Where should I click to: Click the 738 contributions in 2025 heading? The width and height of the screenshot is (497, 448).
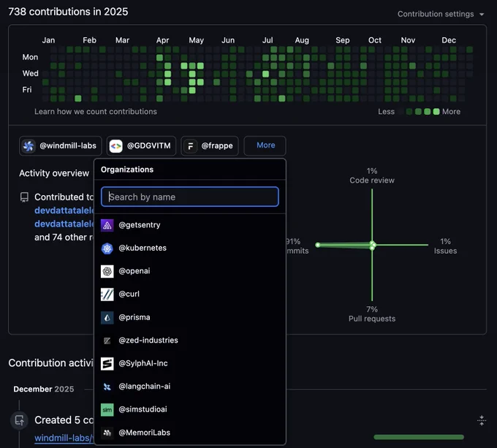(x=68, y=12)
